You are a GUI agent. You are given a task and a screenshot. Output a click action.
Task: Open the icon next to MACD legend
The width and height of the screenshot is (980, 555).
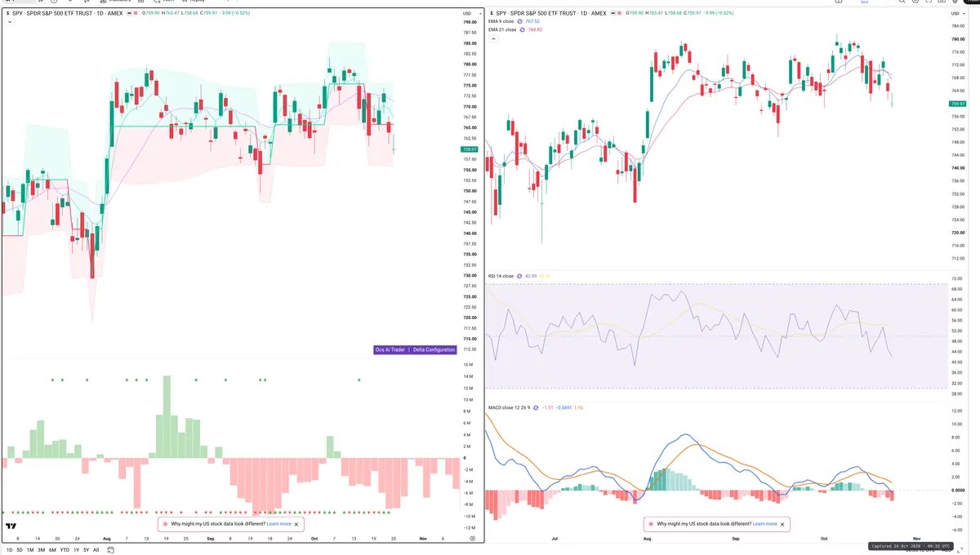534,407
